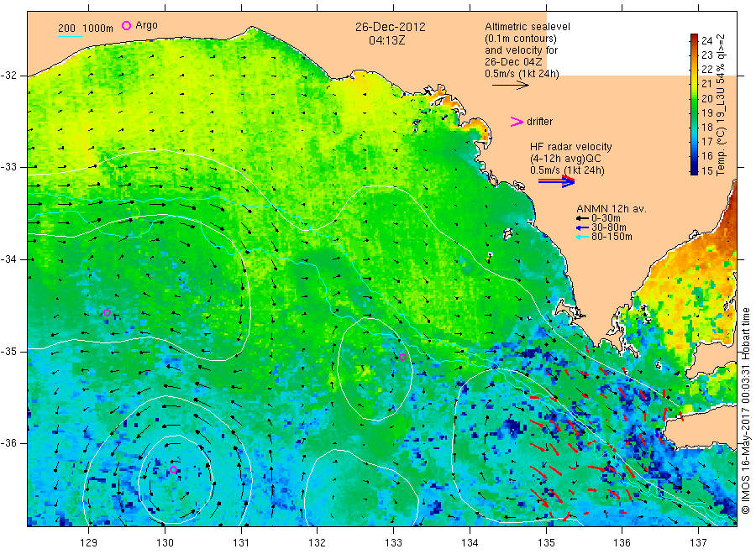
Task: Click the magenta drifter marker in the legend
Action: [x=517, y=122]
